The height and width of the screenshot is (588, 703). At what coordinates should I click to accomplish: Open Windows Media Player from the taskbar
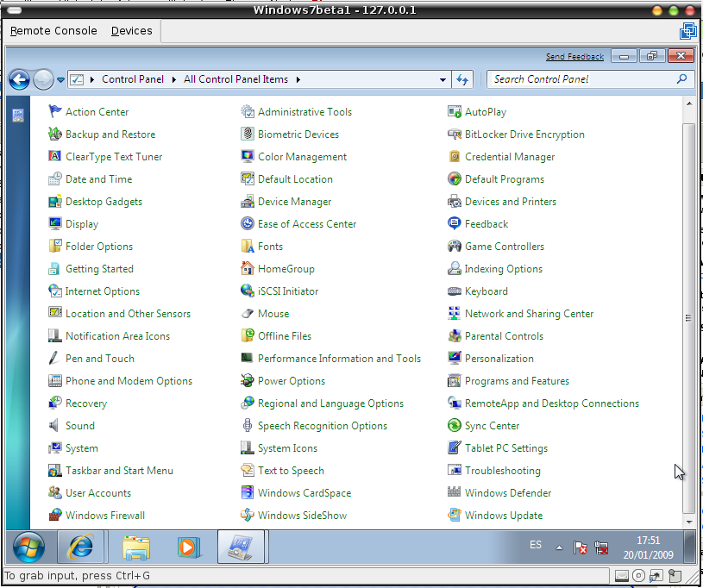click(x=188, y=547)
